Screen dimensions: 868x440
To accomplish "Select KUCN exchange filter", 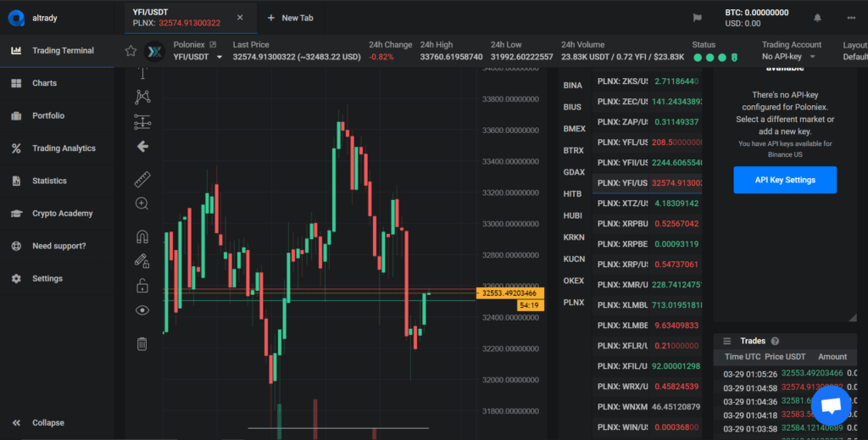I will tap(574, 259).
